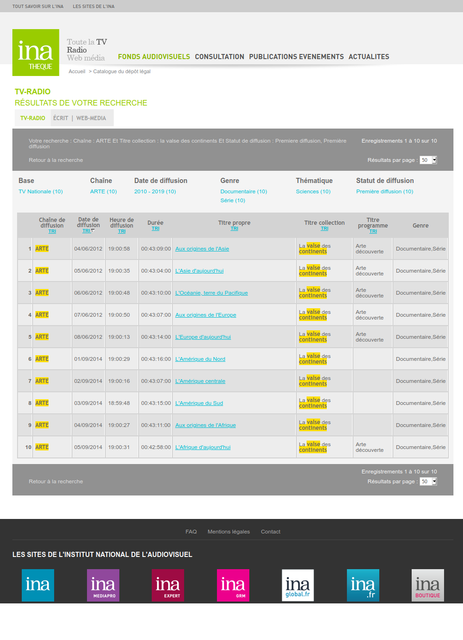Filter by genre Documentaire (10)
Viewport: 463px width, 640px height.
click(x=244, y=191)
